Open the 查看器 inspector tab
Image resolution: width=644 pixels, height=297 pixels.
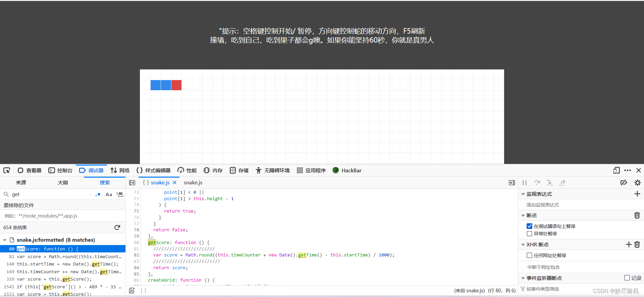(x=30, y=170)
